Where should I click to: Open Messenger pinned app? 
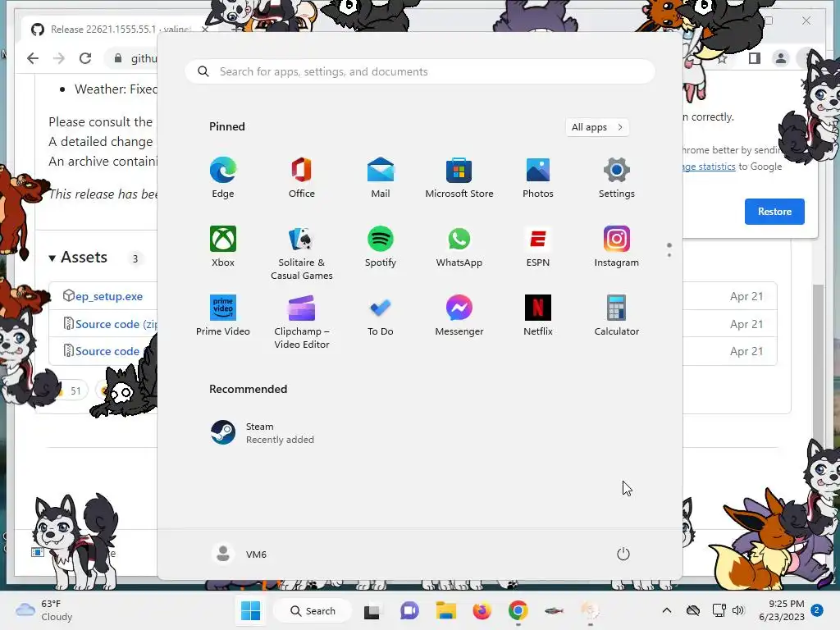click(x=459, y=316)
